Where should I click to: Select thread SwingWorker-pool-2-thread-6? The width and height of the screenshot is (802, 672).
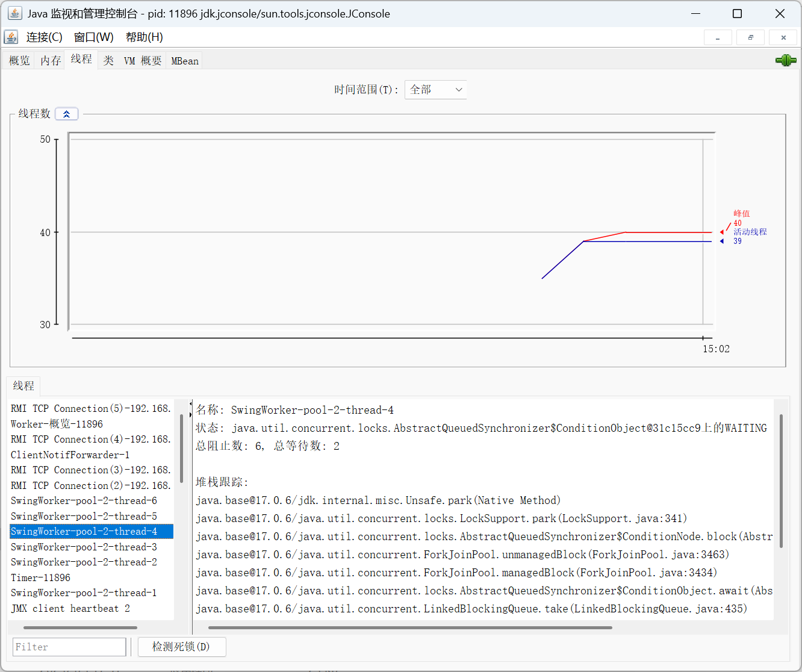coord(84,501)
